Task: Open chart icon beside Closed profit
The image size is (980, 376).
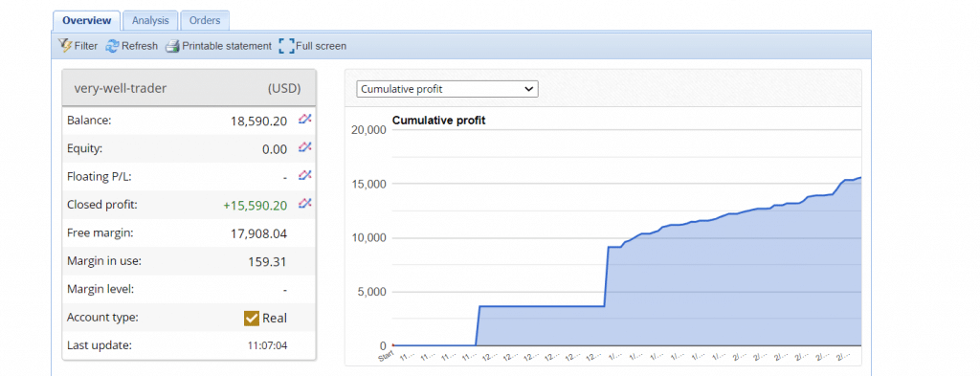Action: click(x=304, y=203)
